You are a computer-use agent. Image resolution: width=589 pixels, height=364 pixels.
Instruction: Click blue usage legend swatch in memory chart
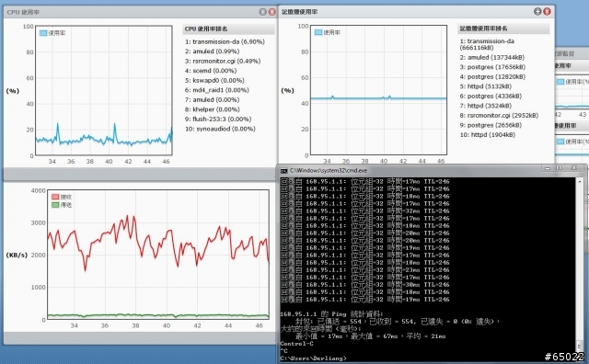318,32
